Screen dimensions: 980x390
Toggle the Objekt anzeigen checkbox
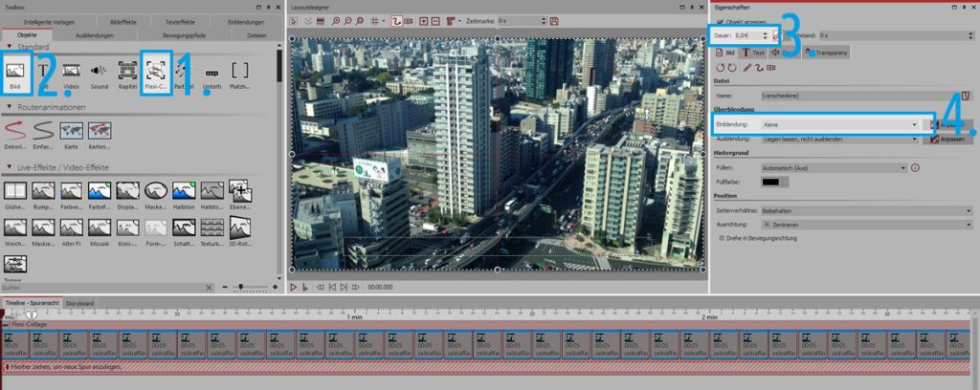click(x=720, y=20)
